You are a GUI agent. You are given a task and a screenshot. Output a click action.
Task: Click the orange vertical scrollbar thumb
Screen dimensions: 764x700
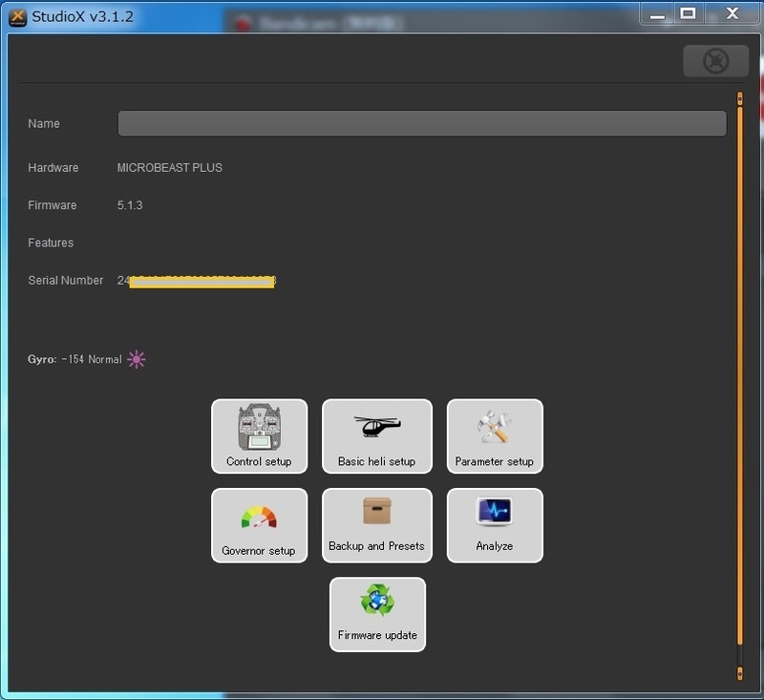pyautogui.click(x=739, y=375)
